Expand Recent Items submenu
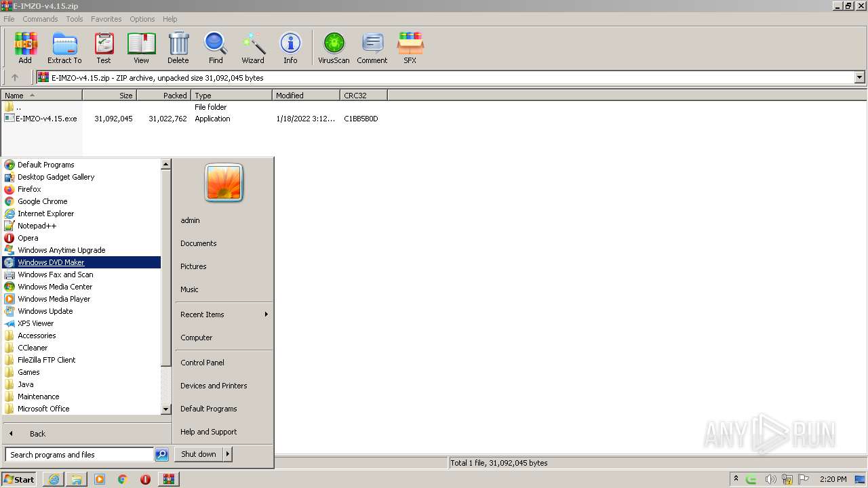Viewport: 868px width, 488px height. [x=224, y=314]
